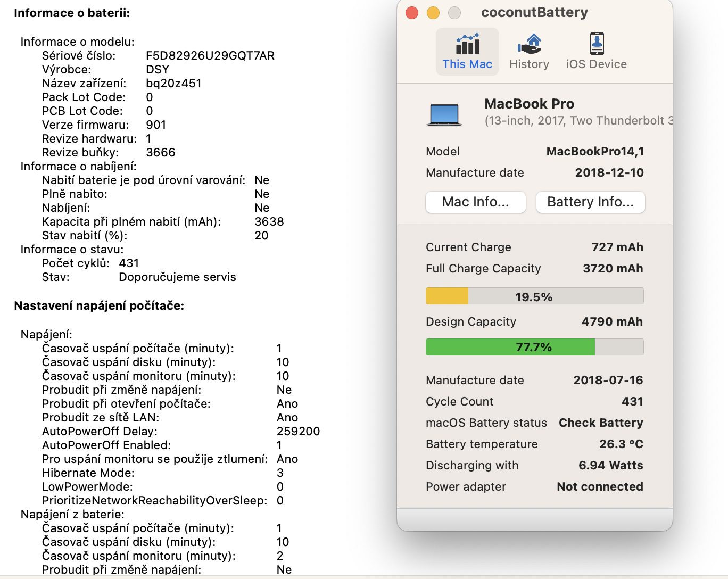Screen dimensions: 728x579
Task: Select the firmware version 901
Action: click(156, 125)
